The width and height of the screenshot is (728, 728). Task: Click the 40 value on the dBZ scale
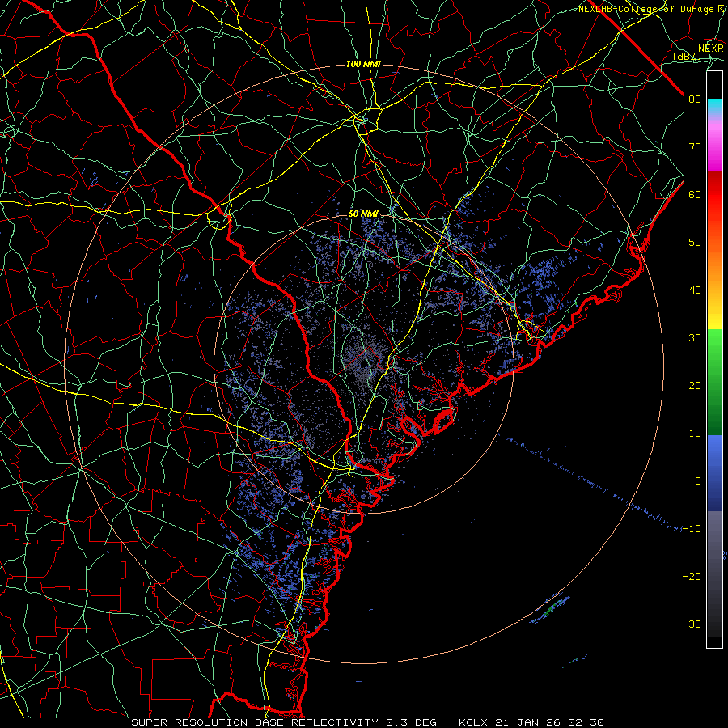pyautogui.click(x=695, y=290)
